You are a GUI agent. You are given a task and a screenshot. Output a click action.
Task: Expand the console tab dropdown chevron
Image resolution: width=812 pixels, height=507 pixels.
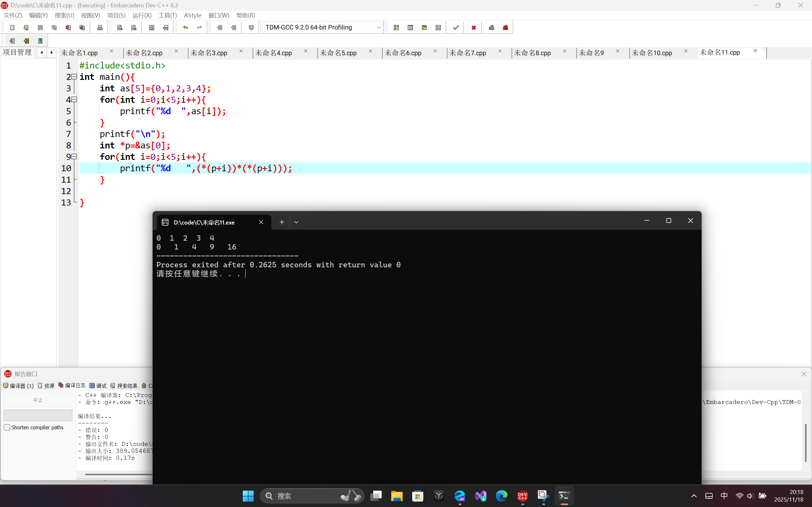[296, 222]
